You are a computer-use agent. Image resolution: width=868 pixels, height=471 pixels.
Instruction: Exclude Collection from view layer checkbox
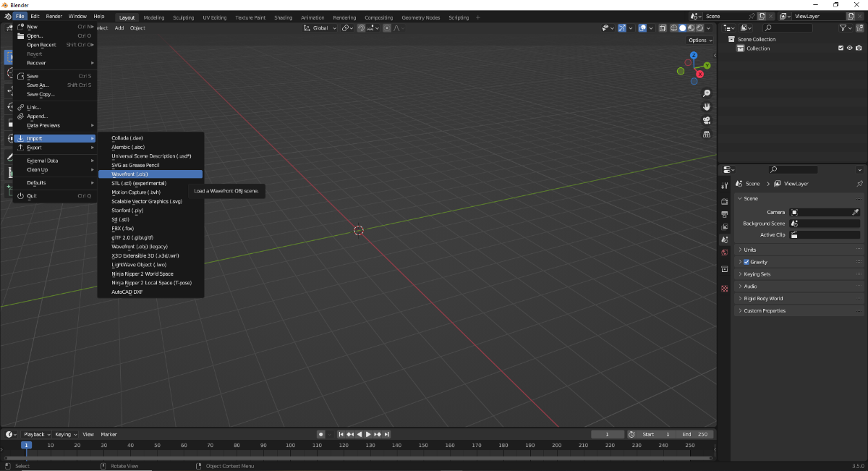[x=841, y=48]
